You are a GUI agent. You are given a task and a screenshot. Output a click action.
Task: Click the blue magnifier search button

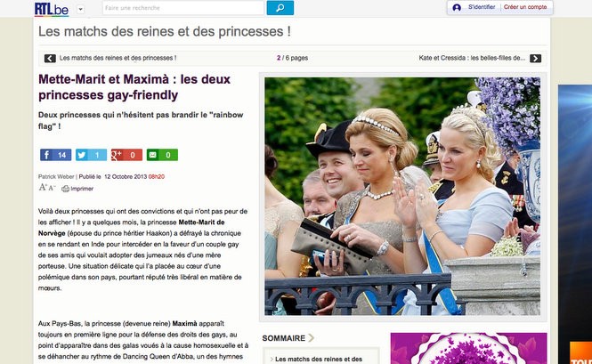point(280,8)
